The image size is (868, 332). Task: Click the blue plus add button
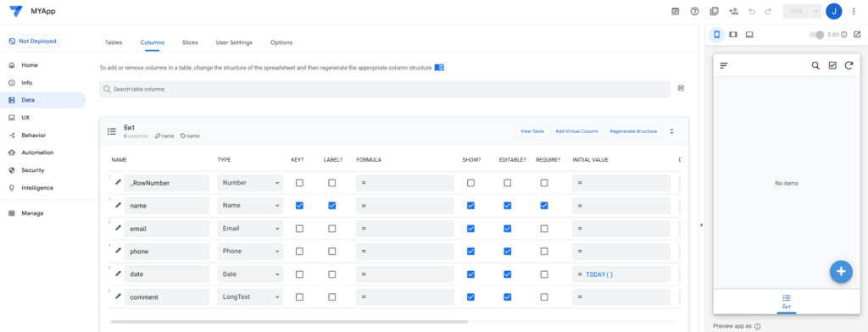click(x=841, y=271)
